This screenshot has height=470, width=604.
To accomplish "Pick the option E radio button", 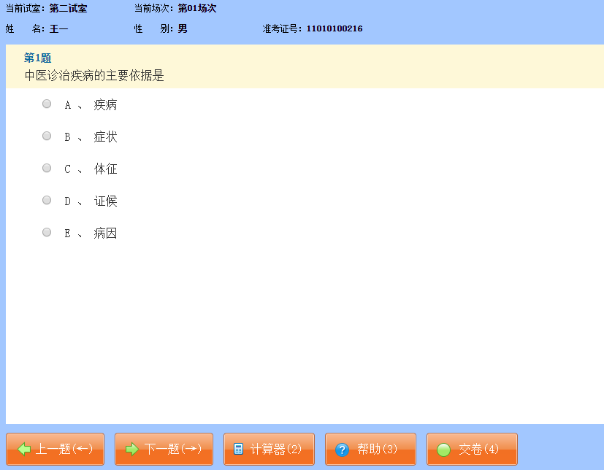I will pos(47,232).
